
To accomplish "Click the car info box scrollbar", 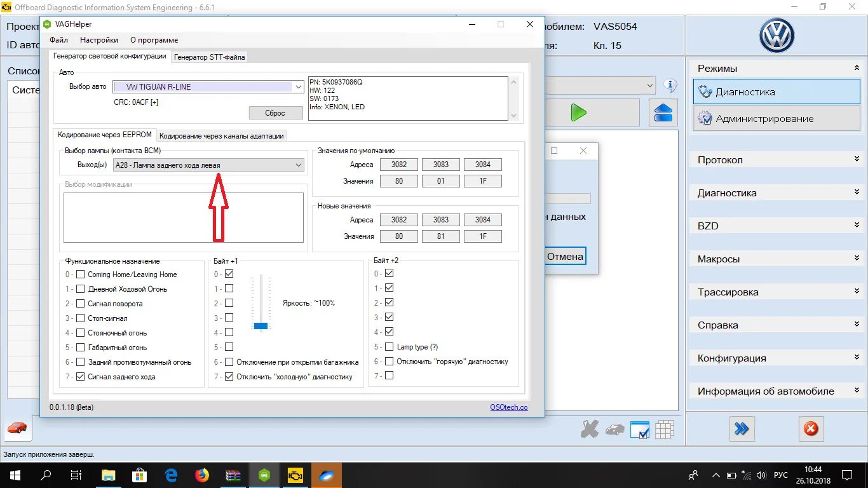I will coord(514,98).
